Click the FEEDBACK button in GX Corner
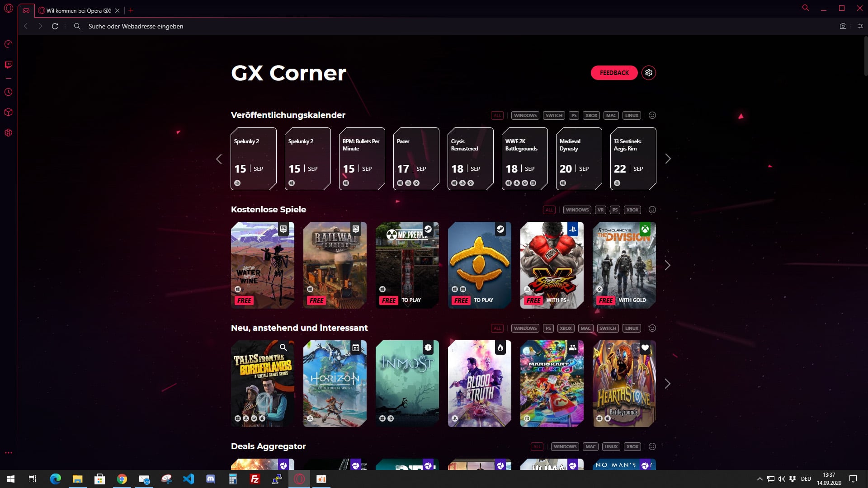 (x=614, y=73)
